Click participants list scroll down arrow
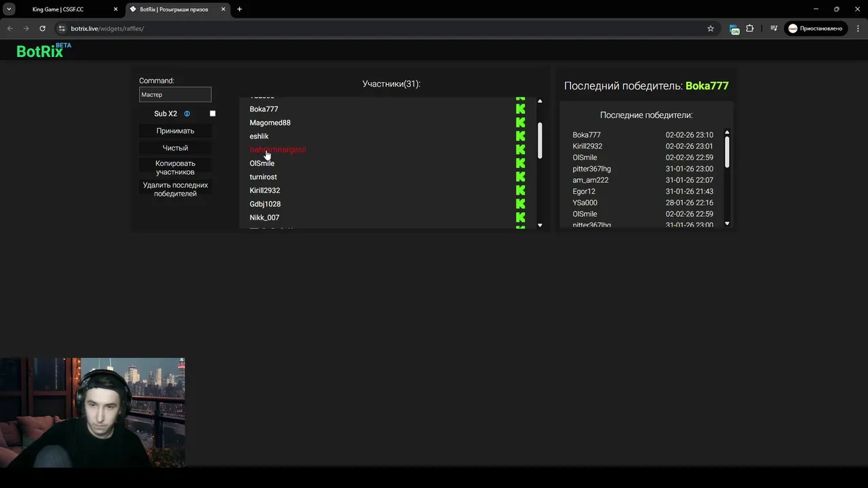 [540, 224]
